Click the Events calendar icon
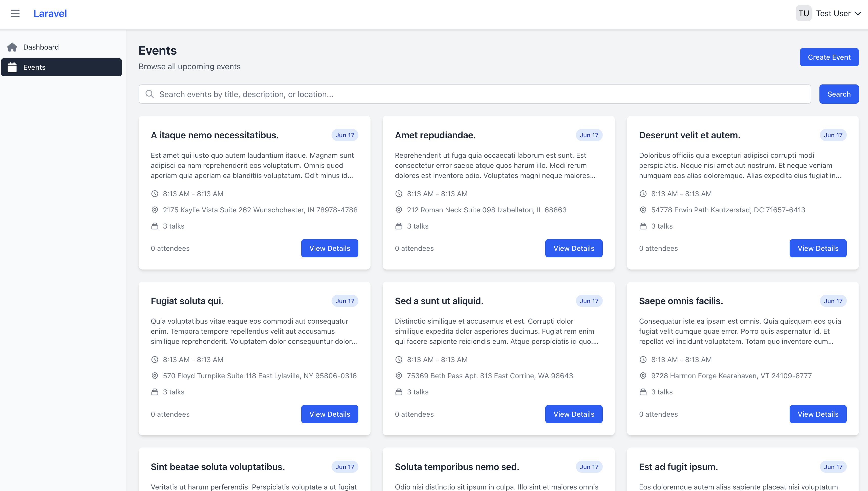The width and height of the screenshot is (868, 491). [12, 67]
